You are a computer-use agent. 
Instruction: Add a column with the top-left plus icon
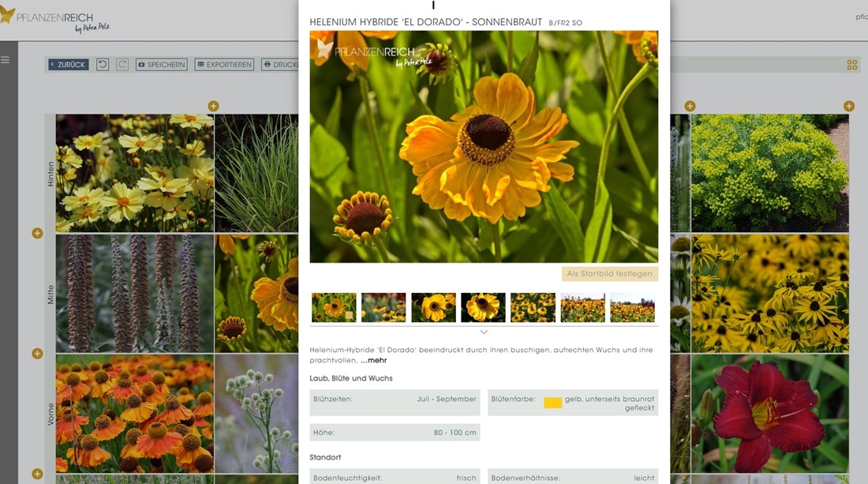[213, 106]
